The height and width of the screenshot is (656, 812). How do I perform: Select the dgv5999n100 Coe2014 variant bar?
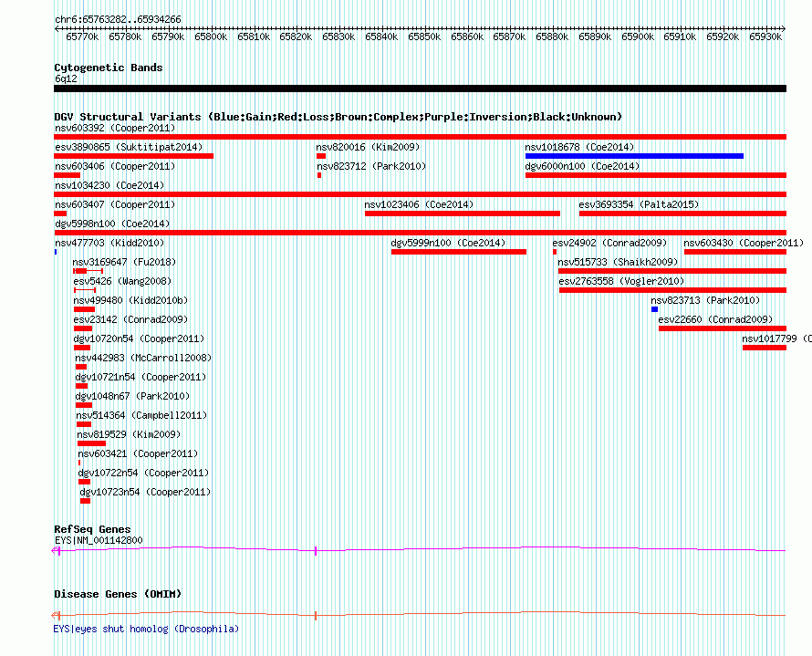pyautogui.click(x=459, y=252)
